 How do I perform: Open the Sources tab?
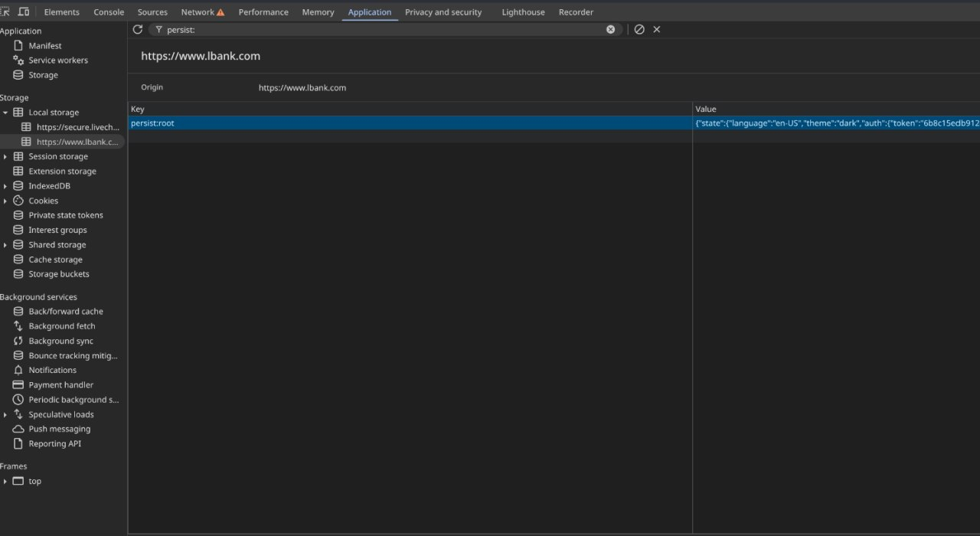(152, 12)
